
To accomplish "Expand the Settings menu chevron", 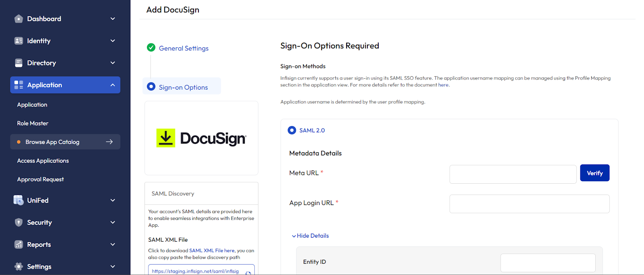I will point(113,267).
